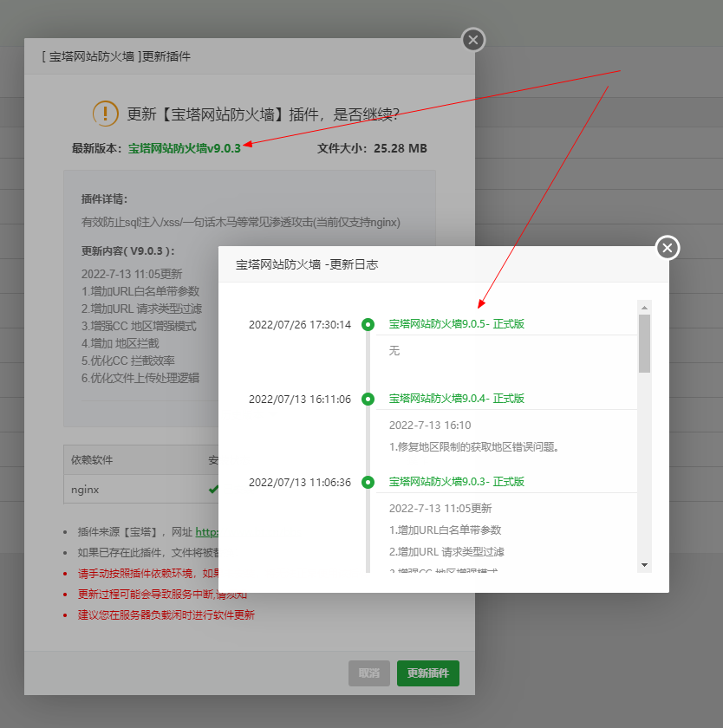Click 4.增加 地区拦截 in plugin details

120,343
